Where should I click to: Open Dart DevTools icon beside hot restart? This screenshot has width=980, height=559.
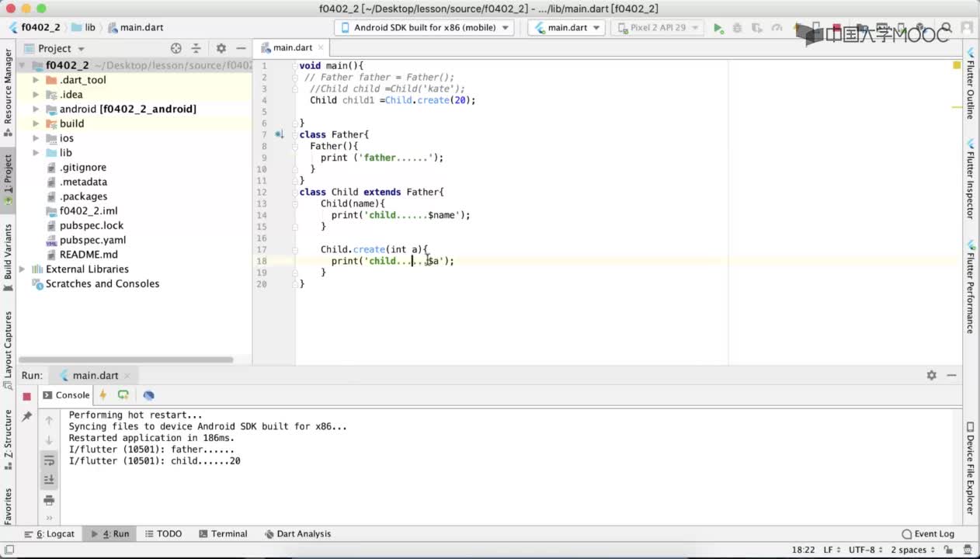click(148, 395)
